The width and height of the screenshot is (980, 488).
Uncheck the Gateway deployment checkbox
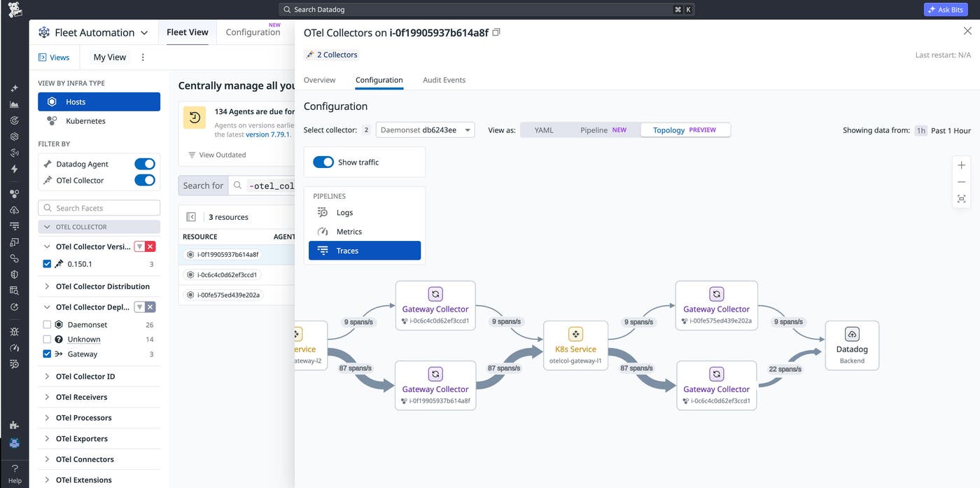click(x=47, y=354)
